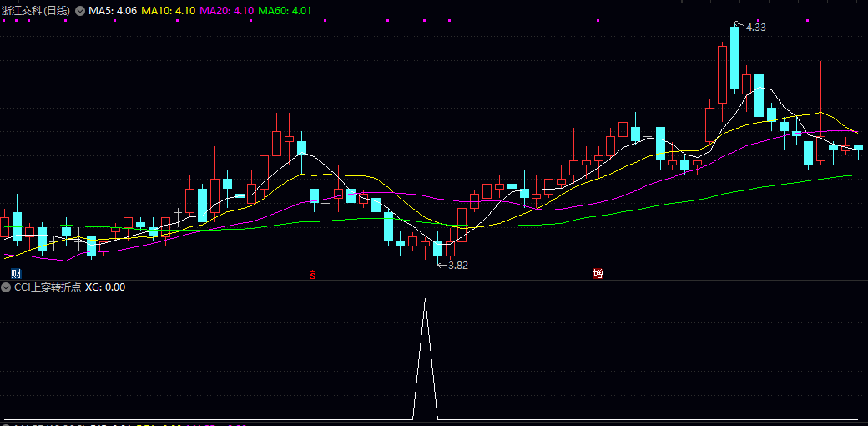Click the 3.82 low price arrow label

point(457,265)
